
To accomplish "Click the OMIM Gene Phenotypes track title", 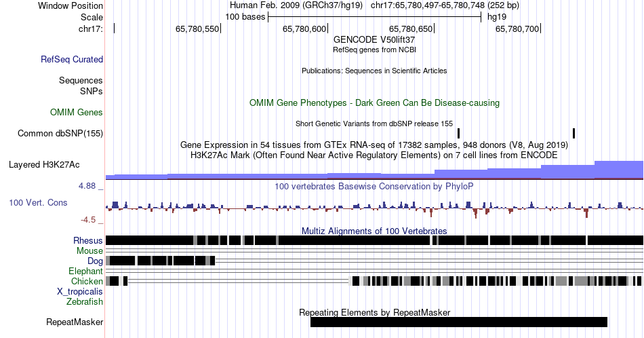I will coord(374,102).
